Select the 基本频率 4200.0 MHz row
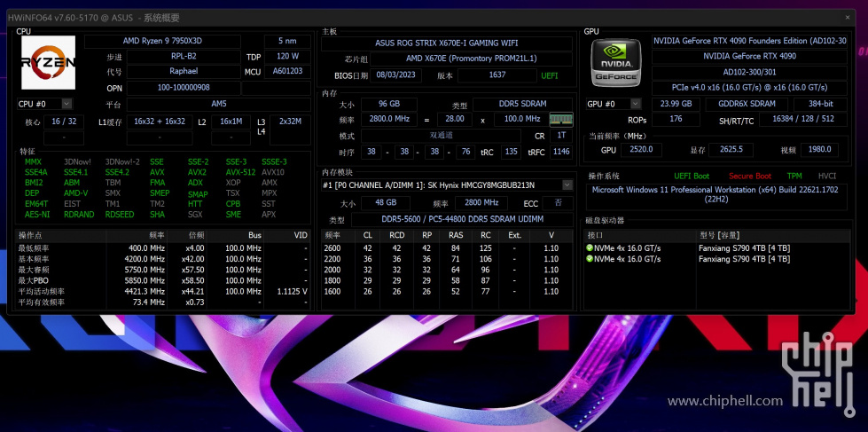868x432 pixels. pos(163,259)
